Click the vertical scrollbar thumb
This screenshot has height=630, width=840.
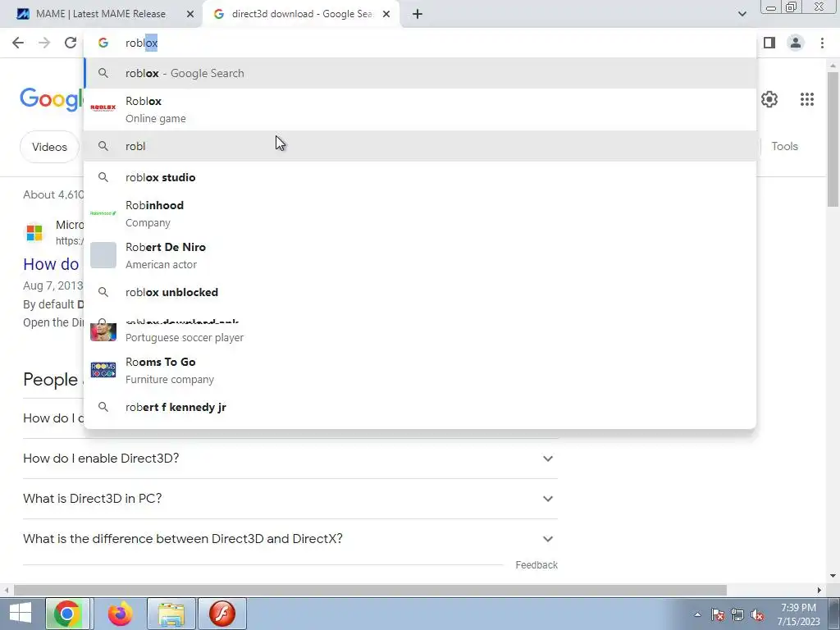[833, 139]
